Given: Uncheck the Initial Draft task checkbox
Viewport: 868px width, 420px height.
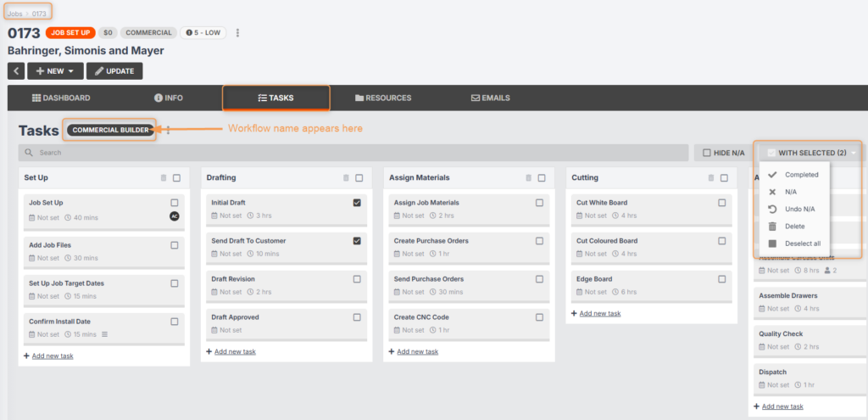Looking at the screenshot, I should point(357,203).
